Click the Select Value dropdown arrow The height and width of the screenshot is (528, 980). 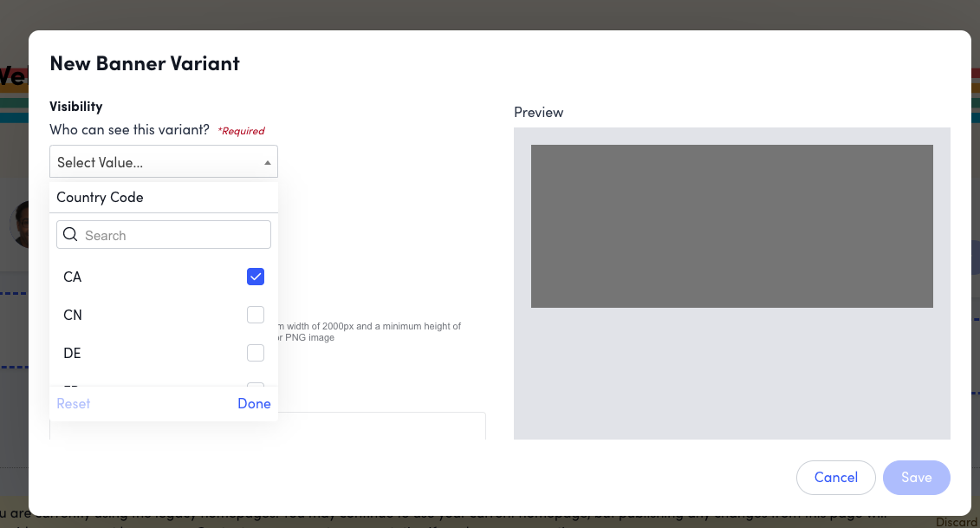click(x=268, y=162)
